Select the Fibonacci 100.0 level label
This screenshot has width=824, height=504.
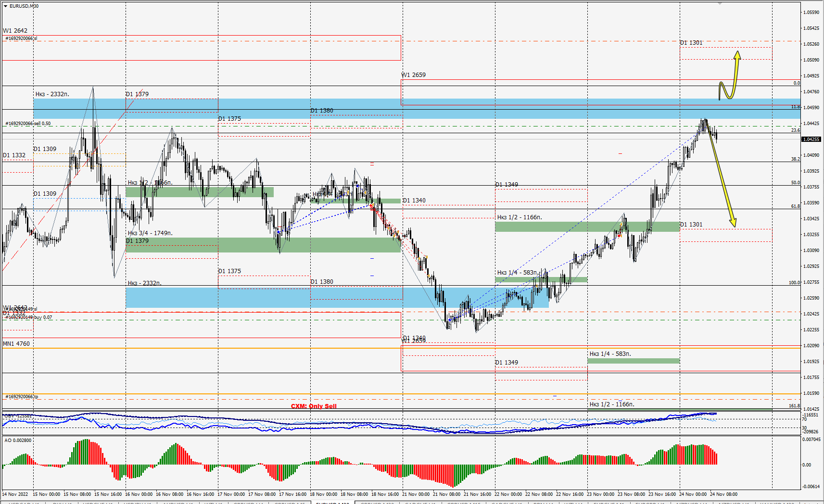click(x=794, y=283)
